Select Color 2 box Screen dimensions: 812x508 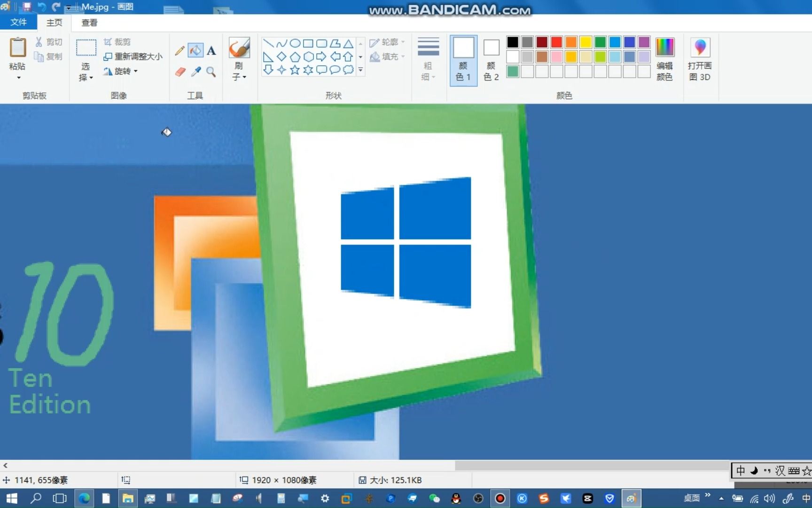coord(491,60)
